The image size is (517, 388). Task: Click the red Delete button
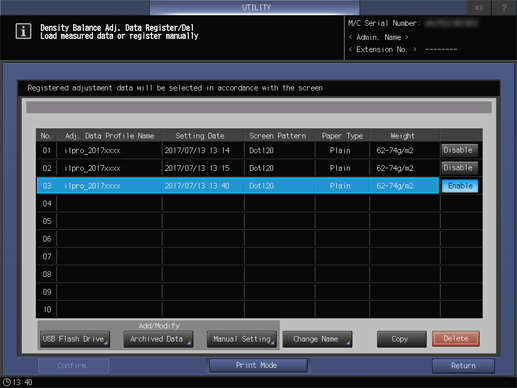456,339
